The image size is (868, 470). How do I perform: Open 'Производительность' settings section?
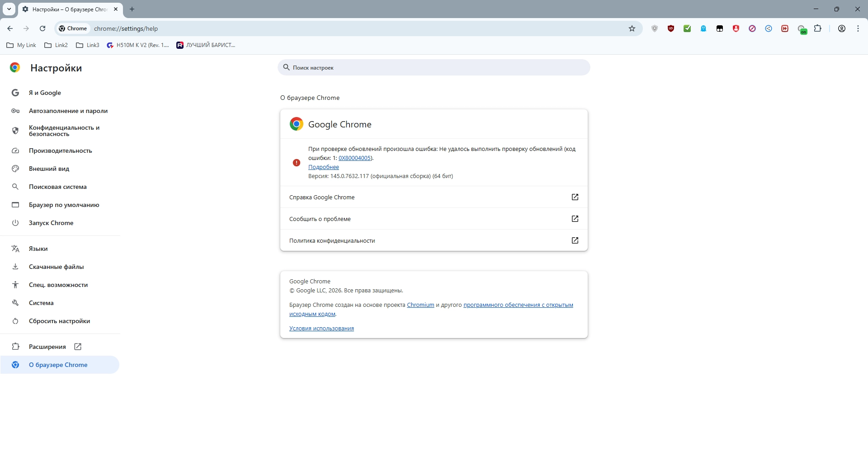pyautogui.click(x=60, y=150)
